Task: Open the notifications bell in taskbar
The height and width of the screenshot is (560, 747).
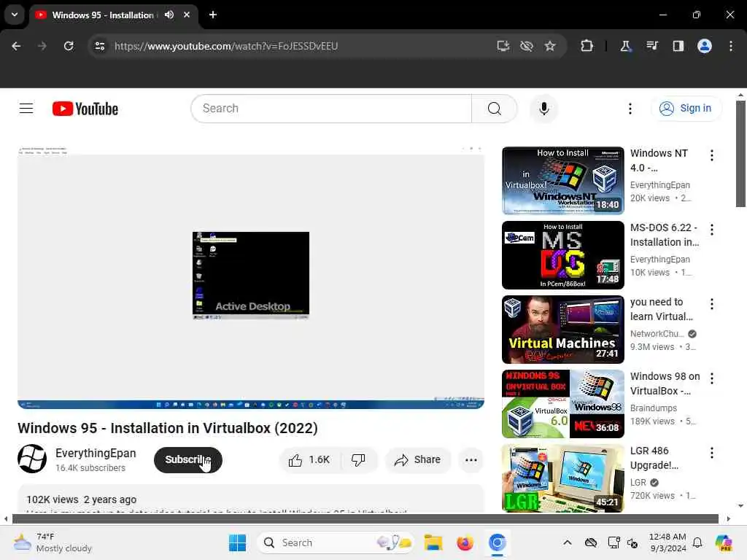Action: [697, 542]
